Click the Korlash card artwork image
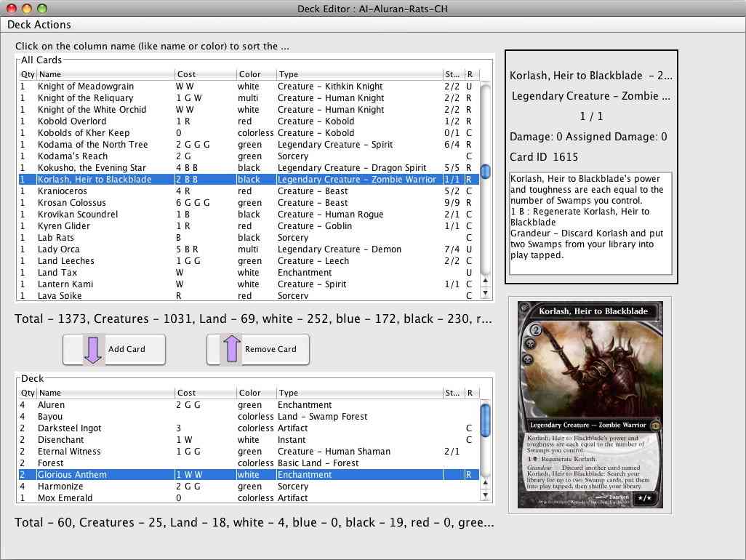 point(589,404)
